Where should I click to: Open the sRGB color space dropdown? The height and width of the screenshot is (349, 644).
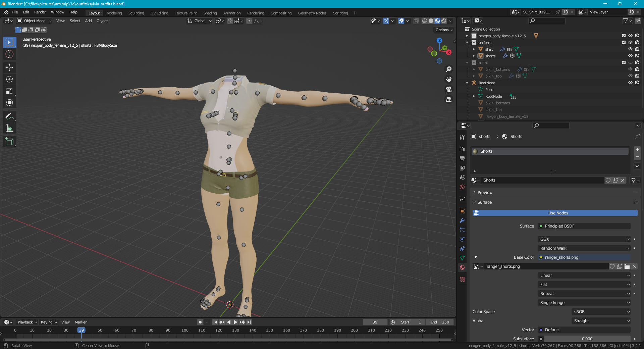click(x=601, y=312)
